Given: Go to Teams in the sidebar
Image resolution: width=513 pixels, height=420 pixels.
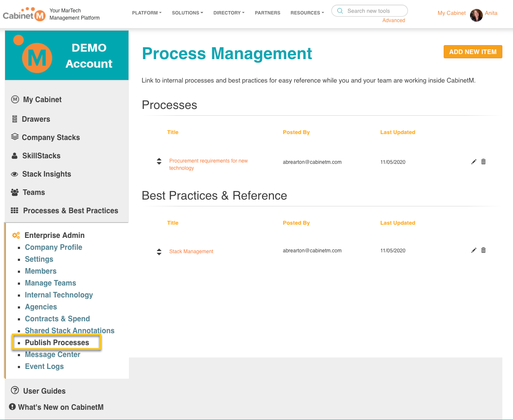Looking at the screenshot, I should click(34, 192).
